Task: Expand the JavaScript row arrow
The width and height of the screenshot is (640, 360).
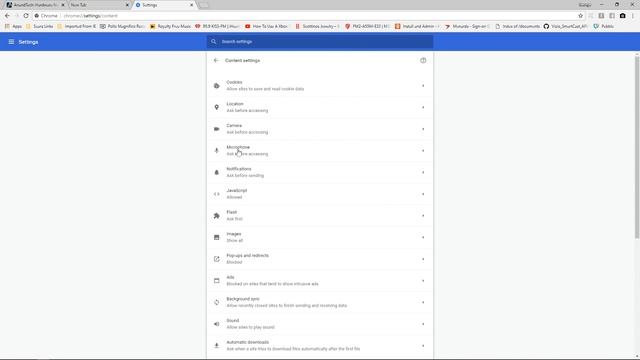Action: (x=423, y=194)
